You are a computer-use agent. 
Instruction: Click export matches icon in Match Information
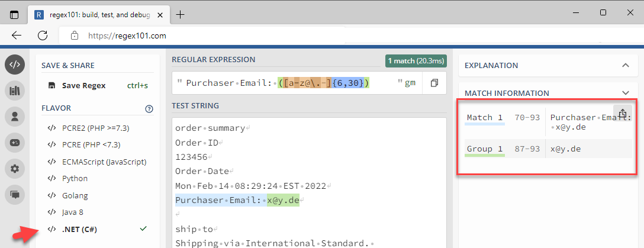tap(622, 113)
